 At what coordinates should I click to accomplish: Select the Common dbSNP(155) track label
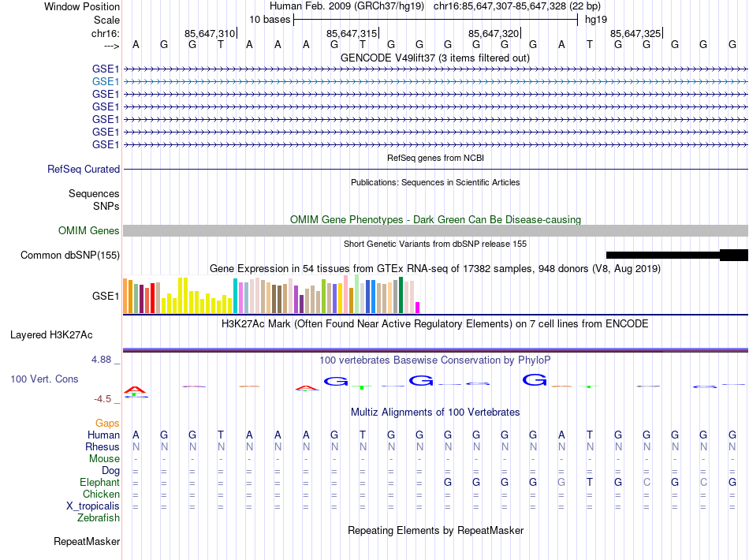click(x=70, y=255)
